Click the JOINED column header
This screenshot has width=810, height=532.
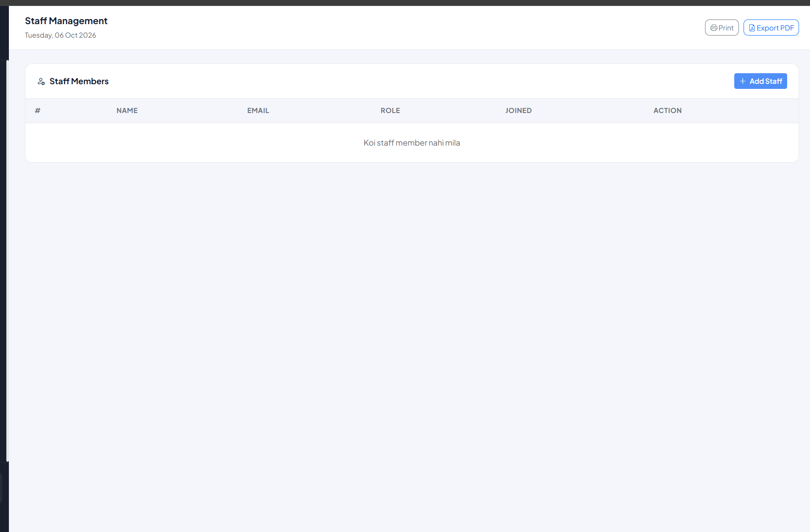(x=518, y=110)
